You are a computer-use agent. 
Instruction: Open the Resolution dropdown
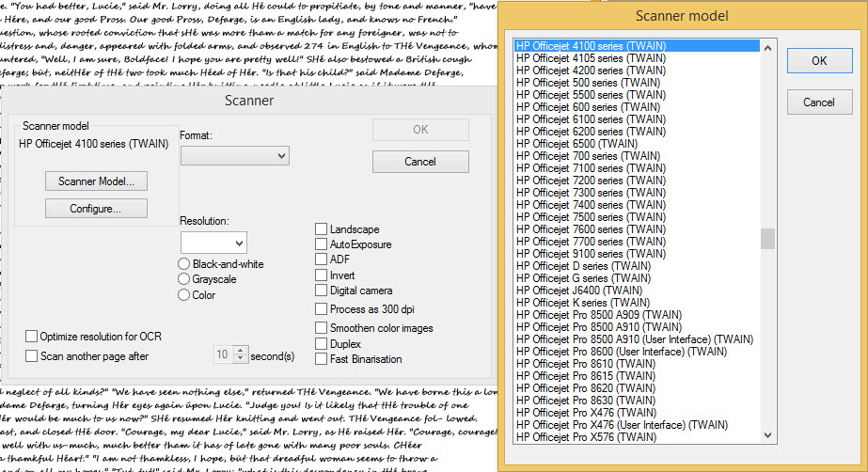click(x=213, y=243)
